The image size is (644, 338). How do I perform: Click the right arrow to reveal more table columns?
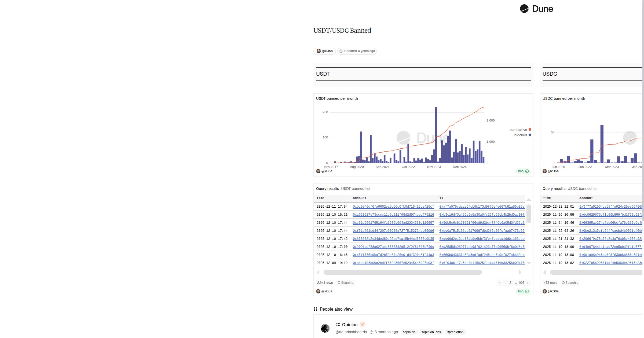pyautogui.click(x=520, y=272)
